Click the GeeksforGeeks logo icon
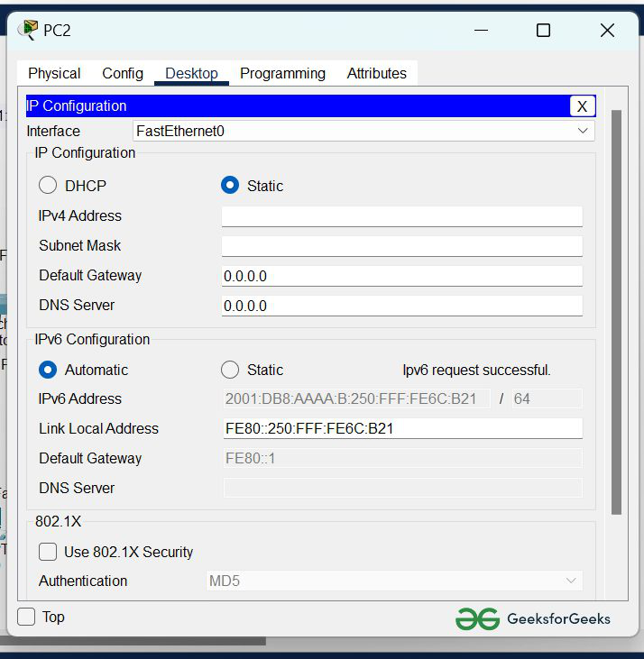 (477, 618)
